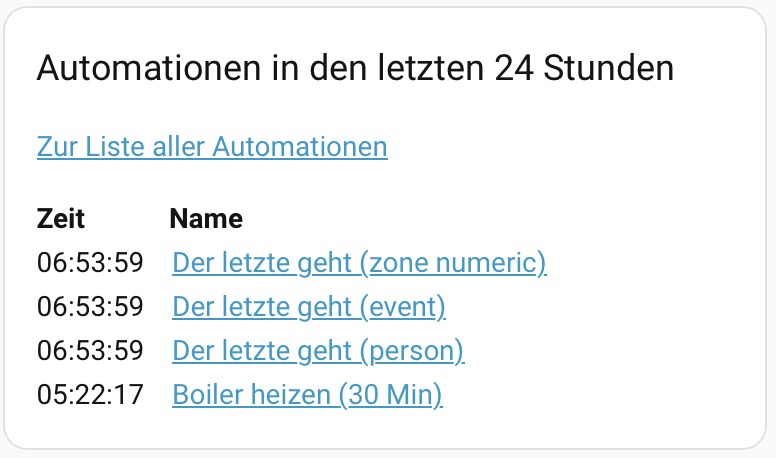Click the card title Automationen in den letzten 24 Stunden
The image size is (776, 458).
tap(355, 69)
